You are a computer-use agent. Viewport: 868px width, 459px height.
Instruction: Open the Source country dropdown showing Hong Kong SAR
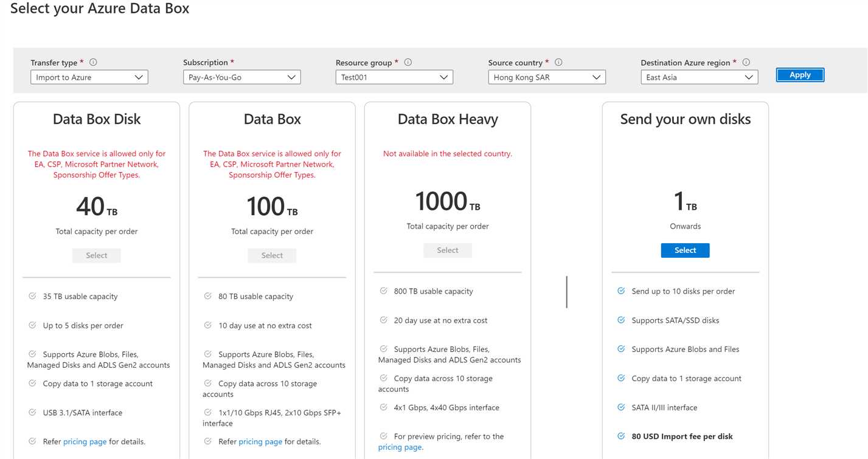click(x=547, y=77)
